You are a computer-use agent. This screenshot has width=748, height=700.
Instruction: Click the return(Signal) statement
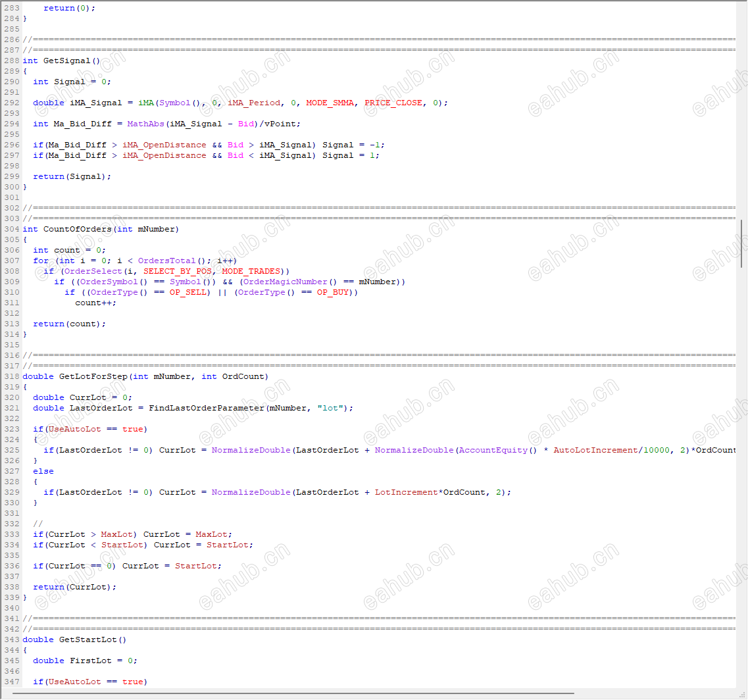tap(72, 176)
